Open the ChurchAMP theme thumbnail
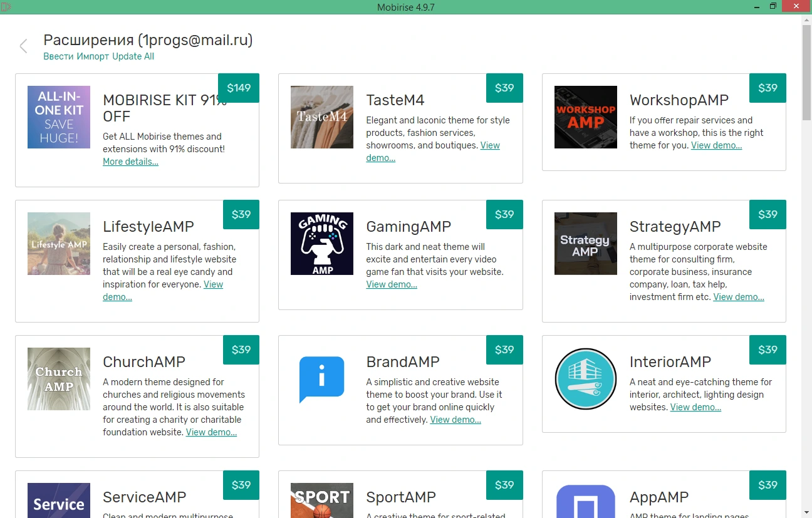812x518 pixels. click(x=59, y=379)
